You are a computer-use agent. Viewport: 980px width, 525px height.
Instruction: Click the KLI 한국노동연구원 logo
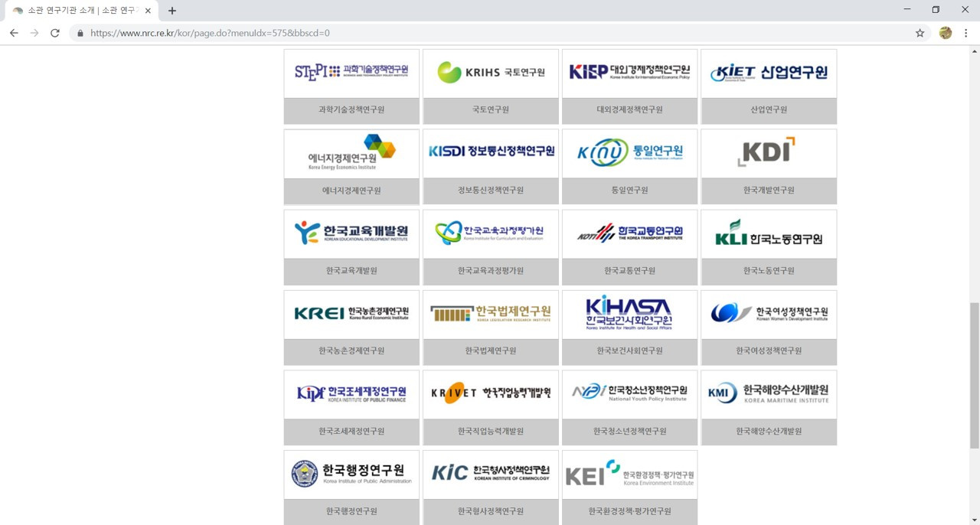769,233
